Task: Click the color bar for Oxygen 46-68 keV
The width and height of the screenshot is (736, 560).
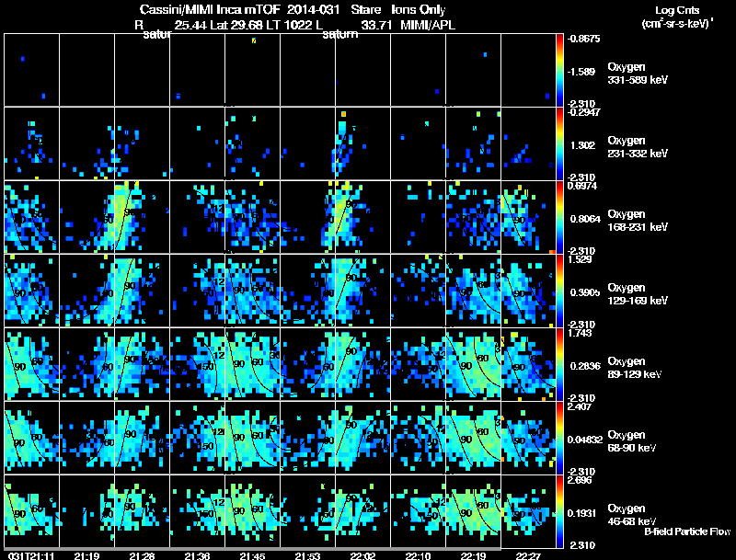Action: pyautogui.click(x=559, y=511)
